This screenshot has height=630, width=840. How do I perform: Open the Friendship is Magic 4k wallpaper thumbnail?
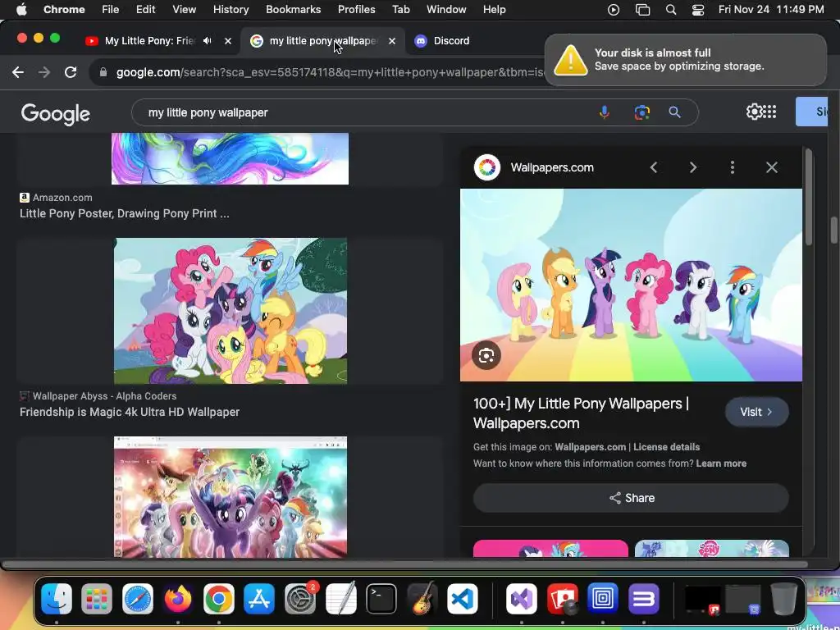click(x=231, y=311)
